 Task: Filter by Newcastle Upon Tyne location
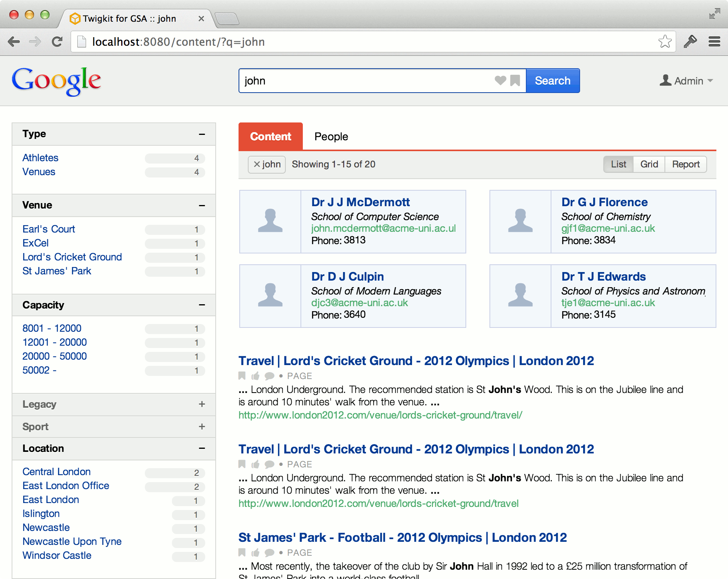[x=72, y=541]
